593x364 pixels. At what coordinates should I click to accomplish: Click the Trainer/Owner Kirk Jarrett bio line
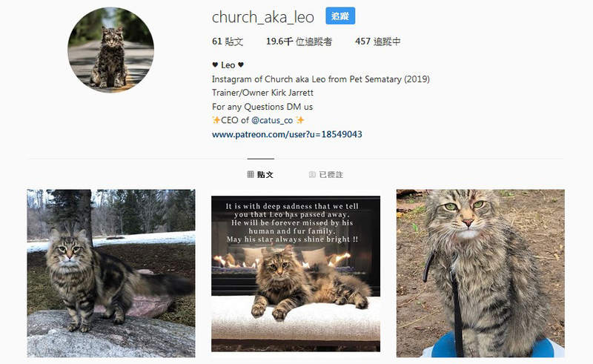(x=262, y=93)
